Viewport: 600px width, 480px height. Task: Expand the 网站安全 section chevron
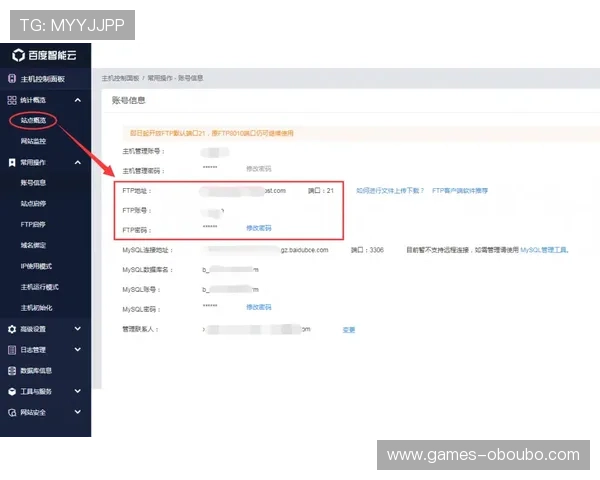click(x=78, y=412)
